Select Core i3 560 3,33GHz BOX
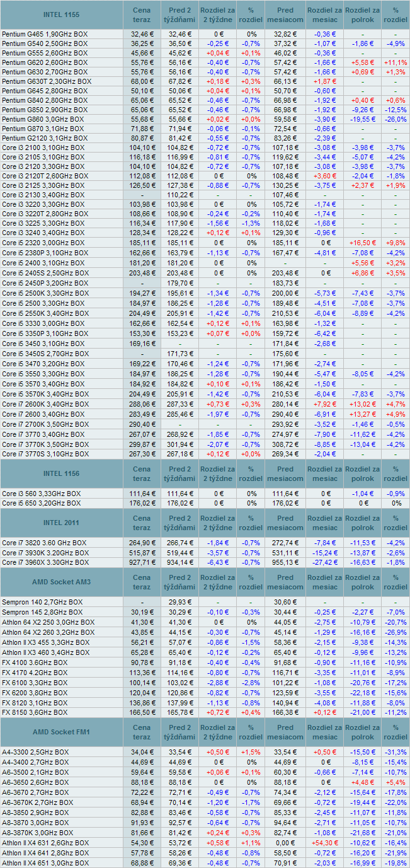The height and width of the screenshot is (868, 410). pyautogui.click(x=41, y=494)
